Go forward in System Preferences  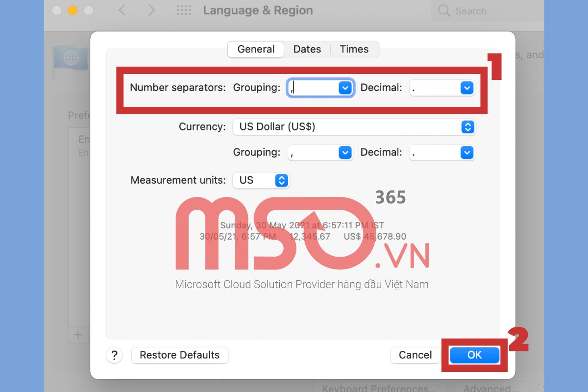coord(151,10)
